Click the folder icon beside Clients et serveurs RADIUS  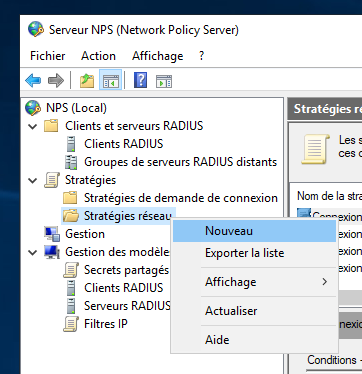pos(51,126)
